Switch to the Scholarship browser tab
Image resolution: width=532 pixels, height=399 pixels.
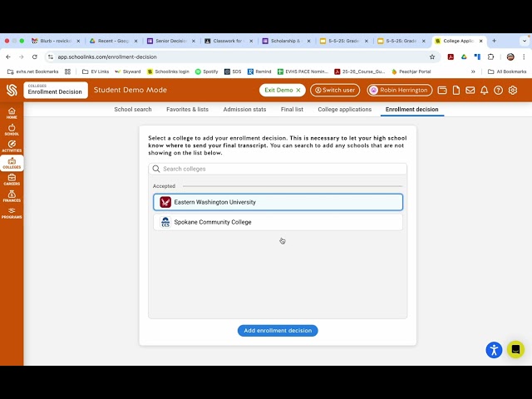click(x=286, y=41)
